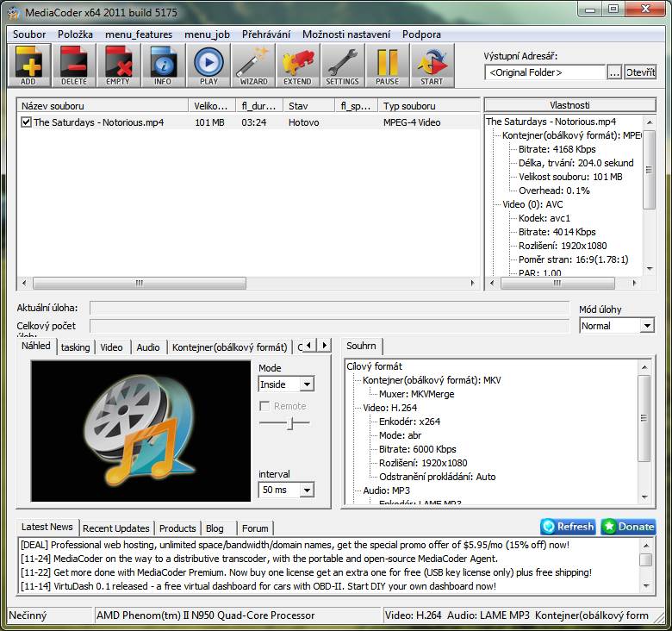Open the menu_features menu
This screenshot has height=631, width=672.
point(139,34)
